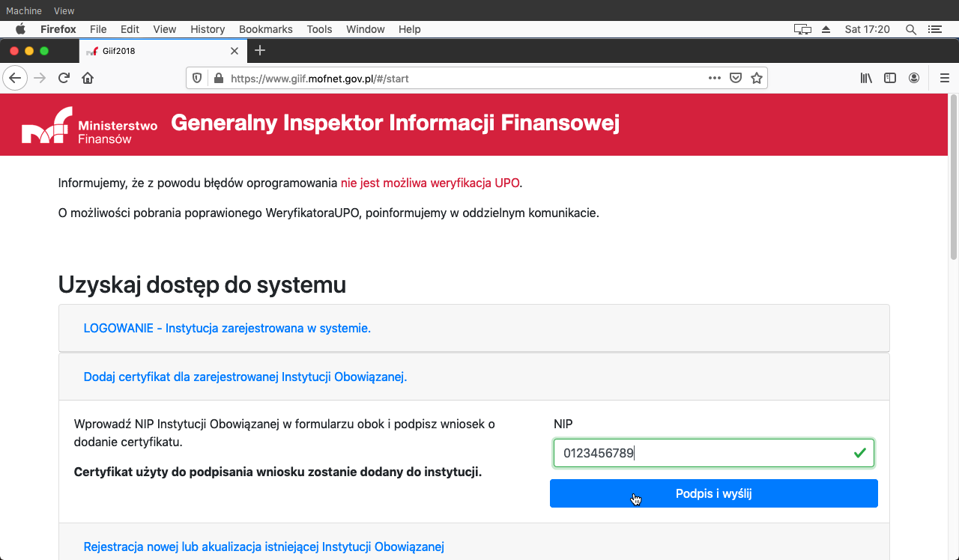Expand the LOGOWANIE accordion section
This screenshot has height=560, width=959.
click(x=227, y=328)
